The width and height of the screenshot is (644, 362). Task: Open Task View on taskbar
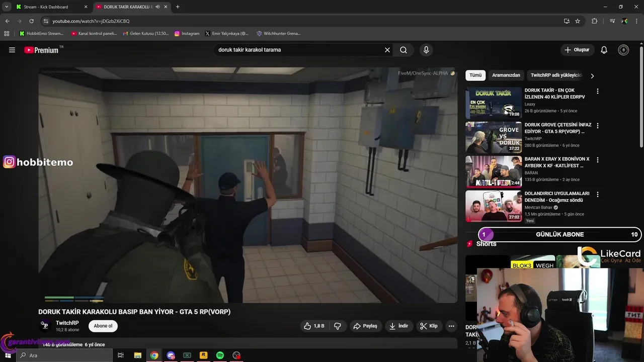(x=121, y=355)
